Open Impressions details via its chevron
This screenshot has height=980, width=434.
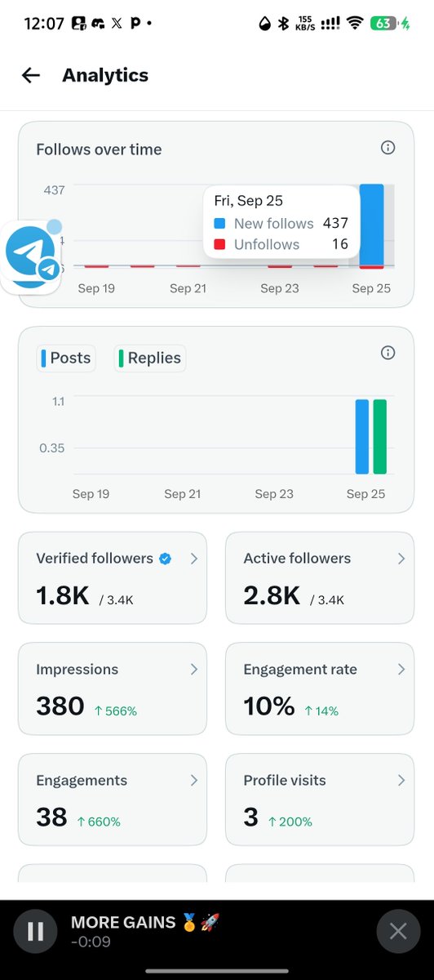[x=194, y=669]
